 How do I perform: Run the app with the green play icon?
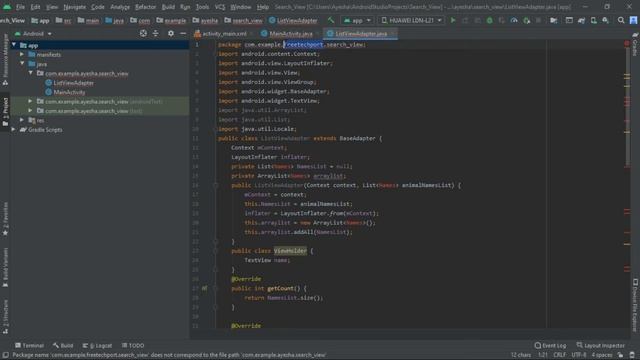(x=453, y=20)
